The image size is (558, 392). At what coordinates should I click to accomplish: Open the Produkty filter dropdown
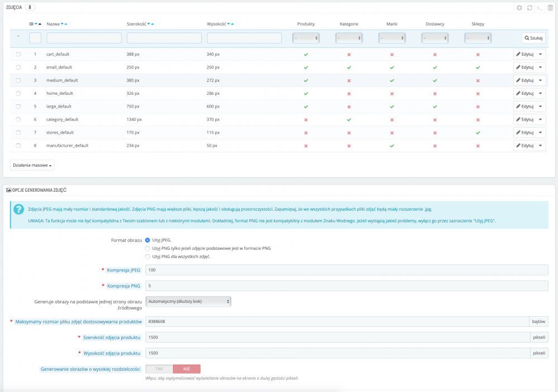(306, 38)
